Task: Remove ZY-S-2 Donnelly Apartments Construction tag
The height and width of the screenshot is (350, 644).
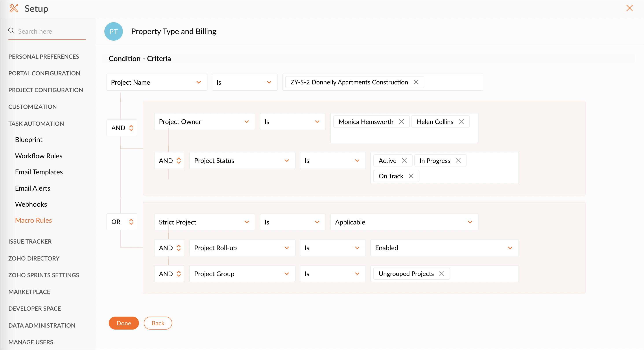Action: click(416, 82)
